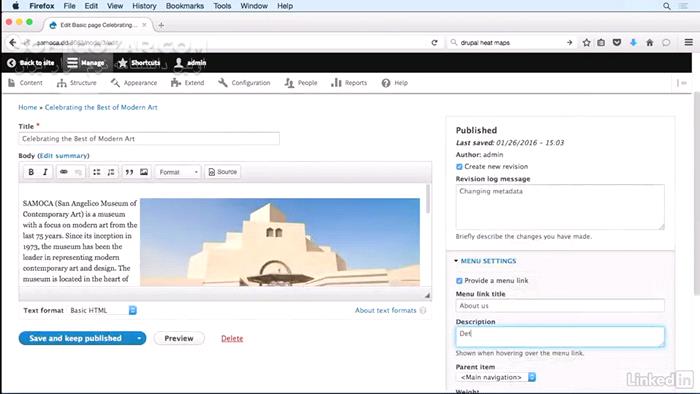This screenshot has width=700, height=394.
Task: Toggle the toolbar orientation icon
Action: tap(682, 83)
